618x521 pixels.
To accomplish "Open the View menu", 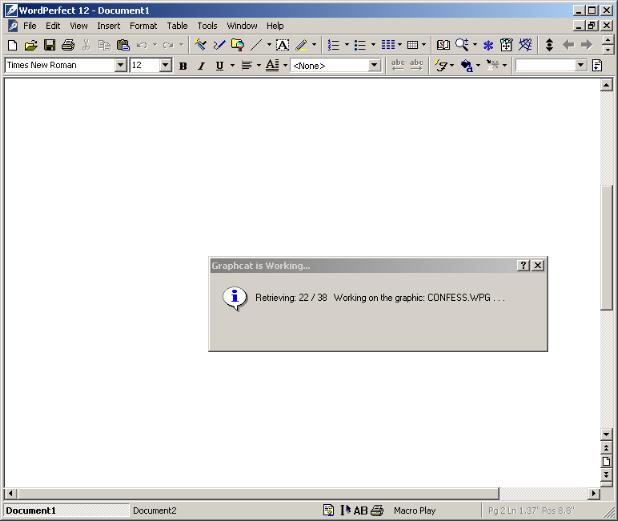I will tap(78, 26).
